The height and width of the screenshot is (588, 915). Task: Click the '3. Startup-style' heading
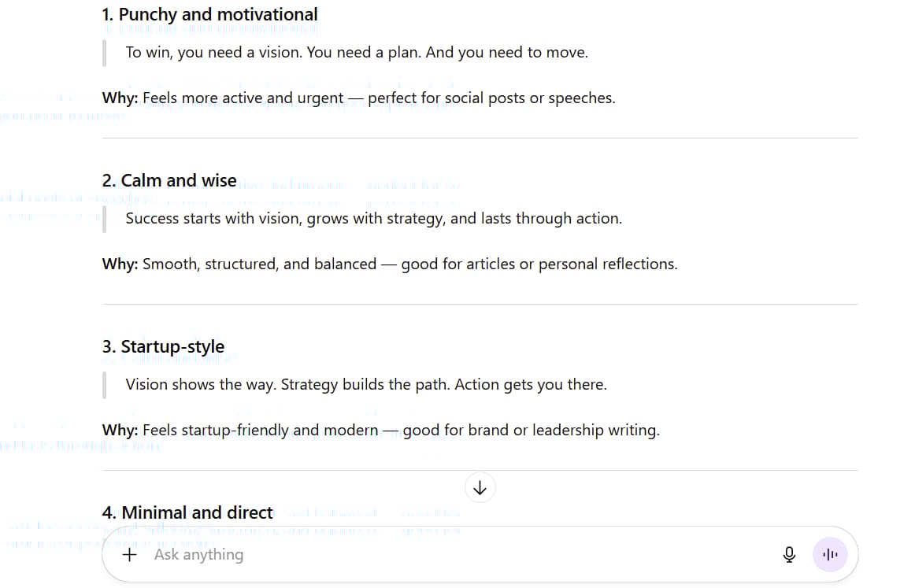coord(163,346)
